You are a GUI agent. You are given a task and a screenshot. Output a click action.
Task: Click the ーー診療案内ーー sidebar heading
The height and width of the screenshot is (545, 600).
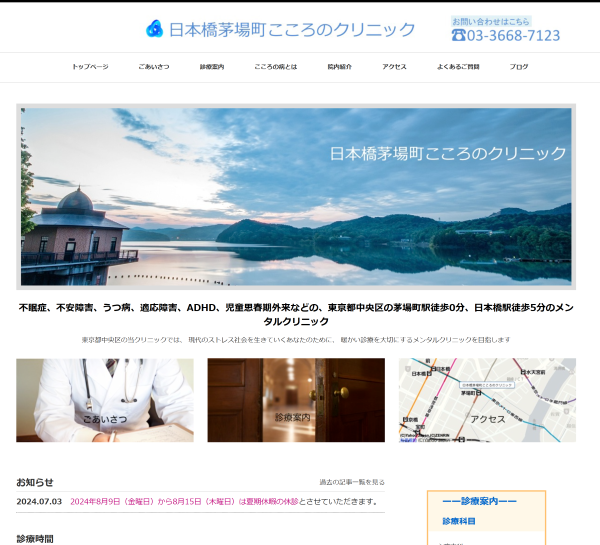[x=479, y=501]
